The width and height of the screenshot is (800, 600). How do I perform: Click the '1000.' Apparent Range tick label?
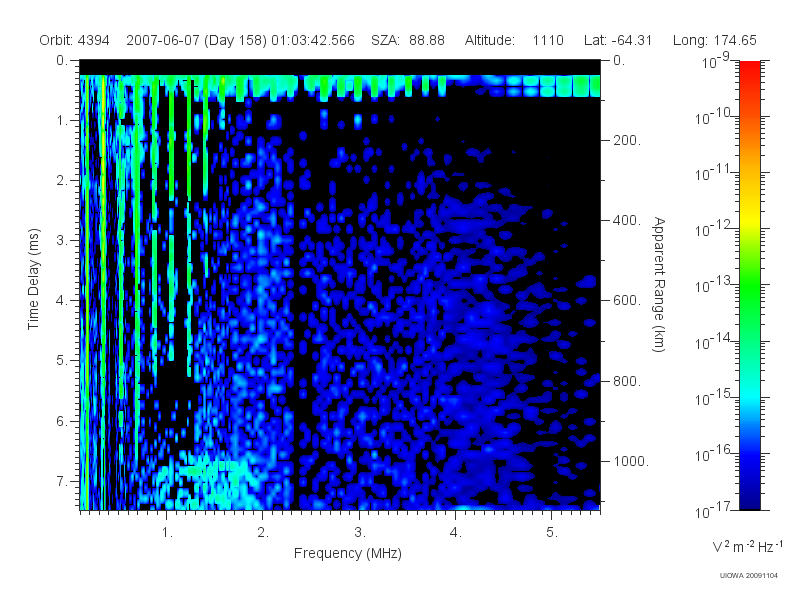[x=631, y=461]
